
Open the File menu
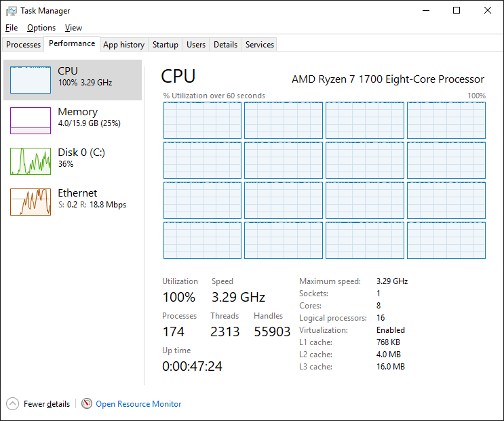click(x=11, y=28)
